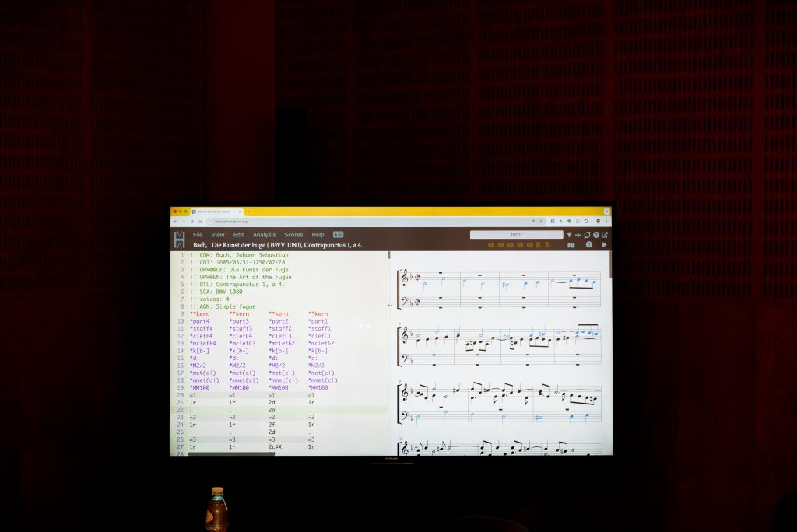Click the rightmost orange toolbar icon
797x532 pixels.
548,245
